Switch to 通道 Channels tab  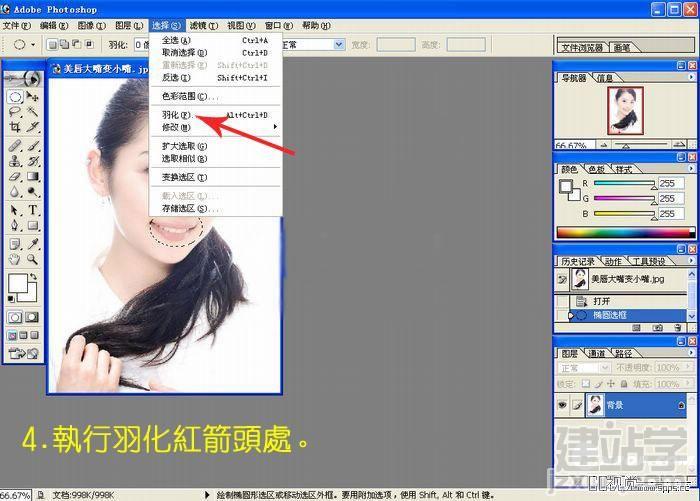tap(597, 353)
